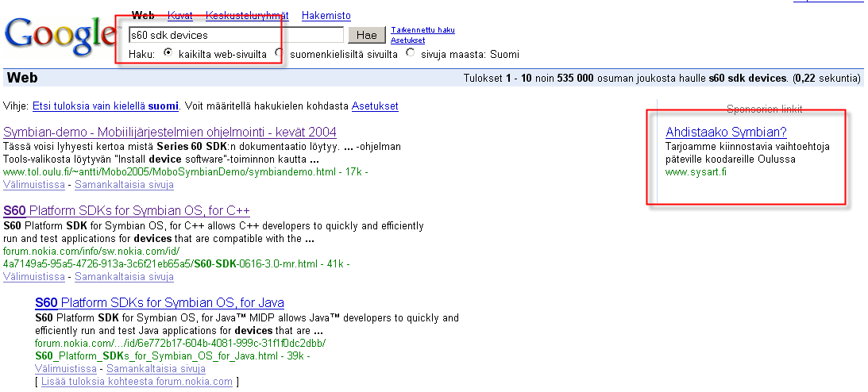Switch to the Hakemisto tab

point(326,15)
